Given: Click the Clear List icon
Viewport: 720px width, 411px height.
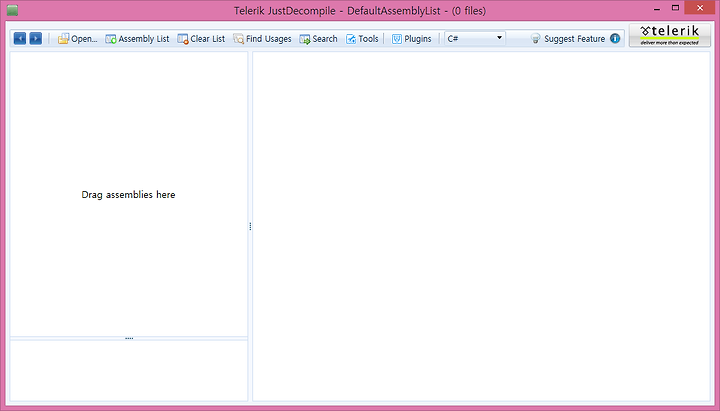Looking at the screenshot, I should [183, 39].
